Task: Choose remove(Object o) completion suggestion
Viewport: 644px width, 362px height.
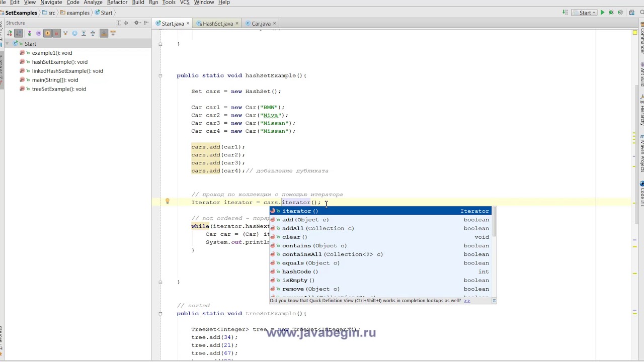Action: [380, 289]
